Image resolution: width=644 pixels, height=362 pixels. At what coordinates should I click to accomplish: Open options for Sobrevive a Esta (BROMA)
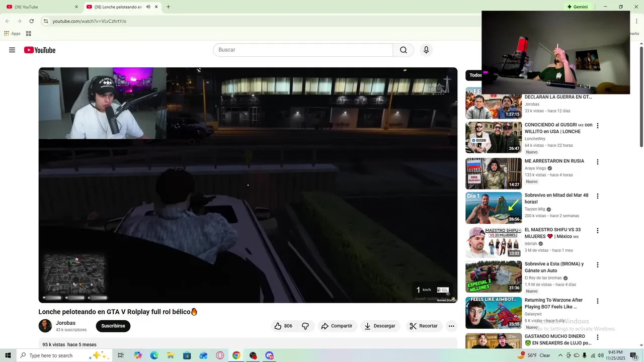(x=598, y=265)
